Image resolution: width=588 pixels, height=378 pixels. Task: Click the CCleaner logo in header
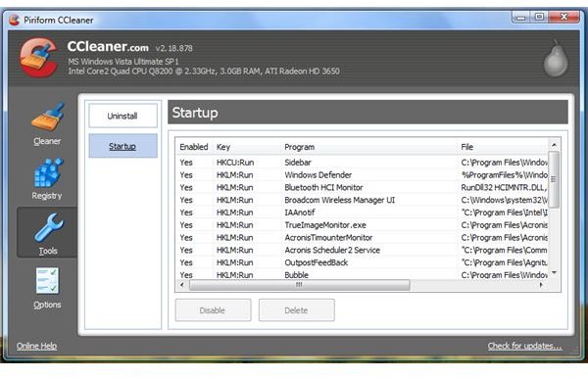click(x=38, y=58)
